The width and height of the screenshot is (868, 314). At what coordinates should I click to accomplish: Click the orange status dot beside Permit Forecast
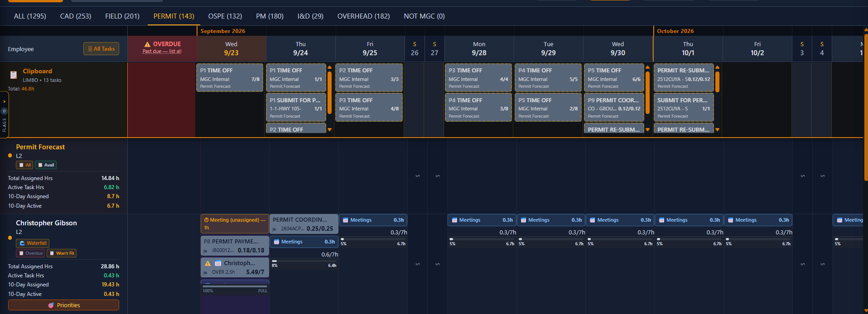pos(10,156)
